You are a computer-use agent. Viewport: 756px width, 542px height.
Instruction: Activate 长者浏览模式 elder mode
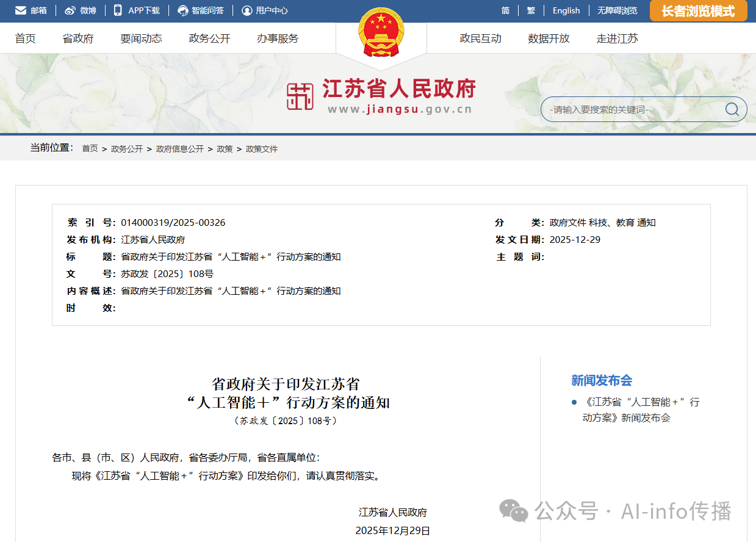[x=697, y=10]
